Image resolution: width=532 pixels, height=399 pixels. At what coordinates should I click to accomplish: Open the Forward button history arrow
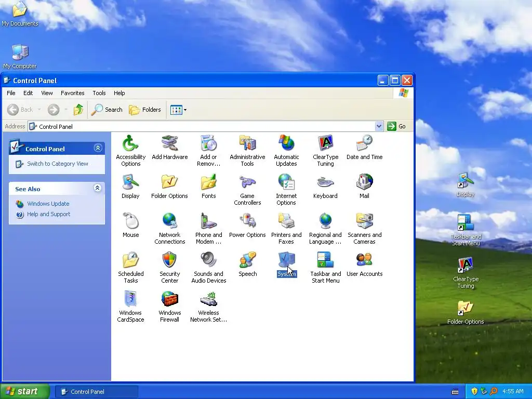click(x=66, y=110)
